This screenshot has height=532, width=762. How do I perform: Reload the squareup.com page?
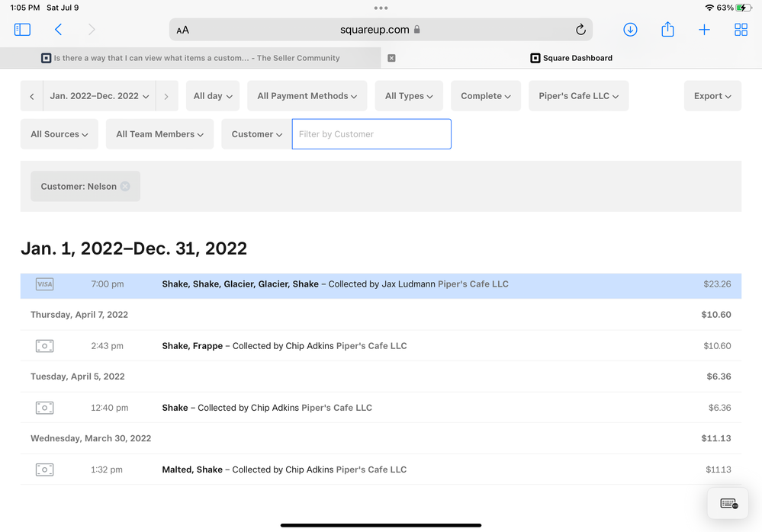[x=580, y=30]
